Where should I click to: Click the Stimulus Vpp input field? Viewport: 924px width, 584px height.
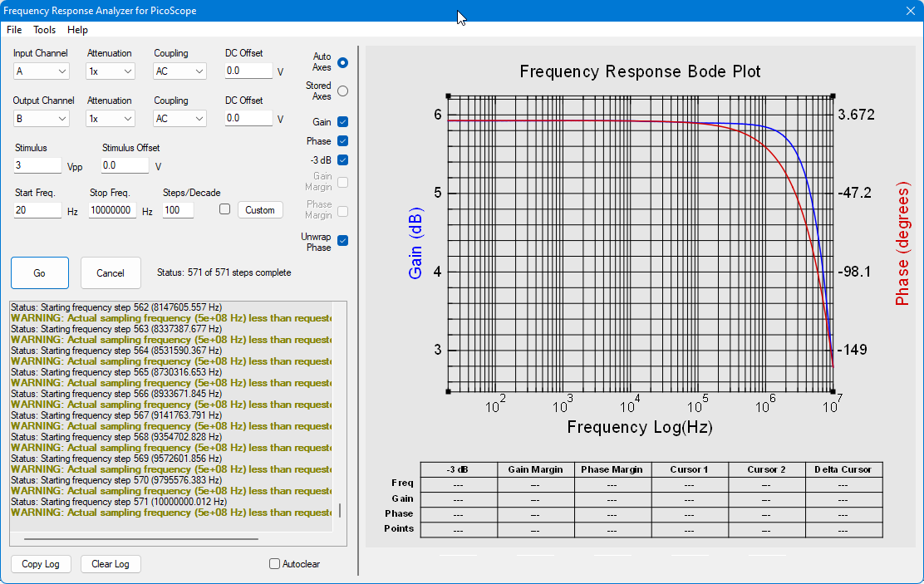pyautogui.click(x=37, y=165)
